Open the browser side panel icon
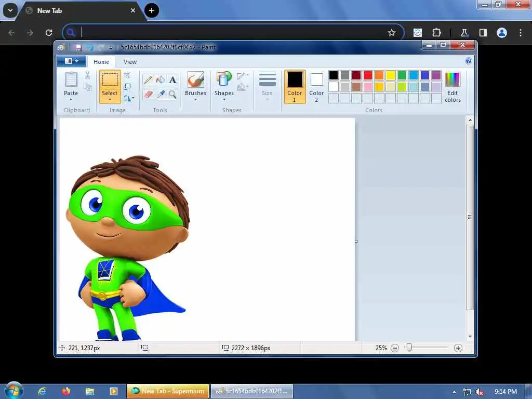The height and width of the screenshot is (399, 532). (x=483, y=33)
